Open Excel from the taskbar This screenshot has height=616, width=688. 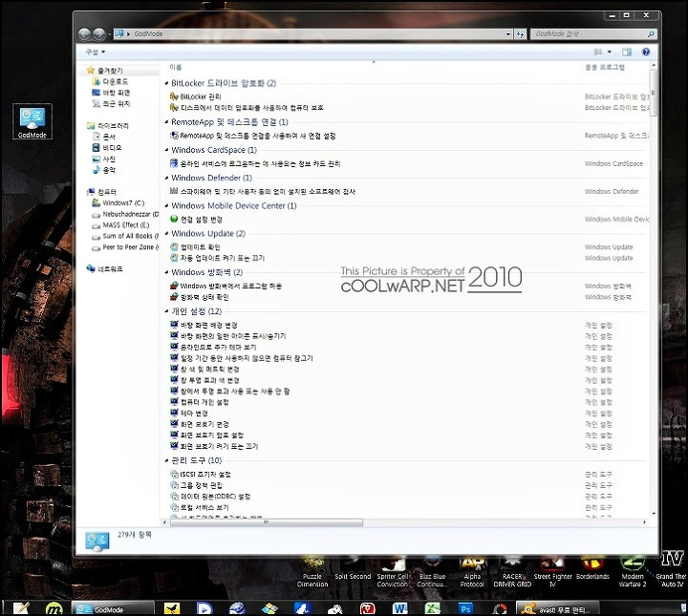tap(433, 608)
